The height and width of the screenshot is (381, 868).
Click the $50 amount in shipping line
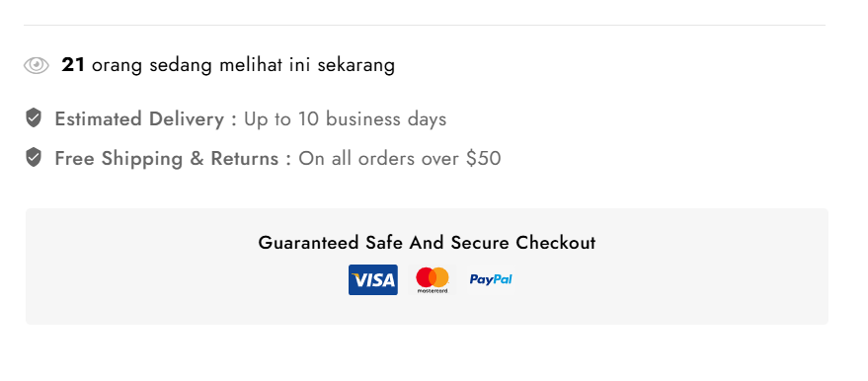click(483, 159)
